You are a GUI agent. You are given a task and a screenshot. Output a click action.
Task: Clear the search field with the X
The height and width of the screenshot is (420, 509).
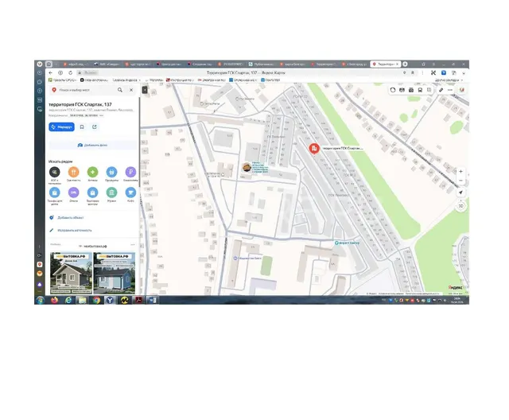[x=131, y=90]
